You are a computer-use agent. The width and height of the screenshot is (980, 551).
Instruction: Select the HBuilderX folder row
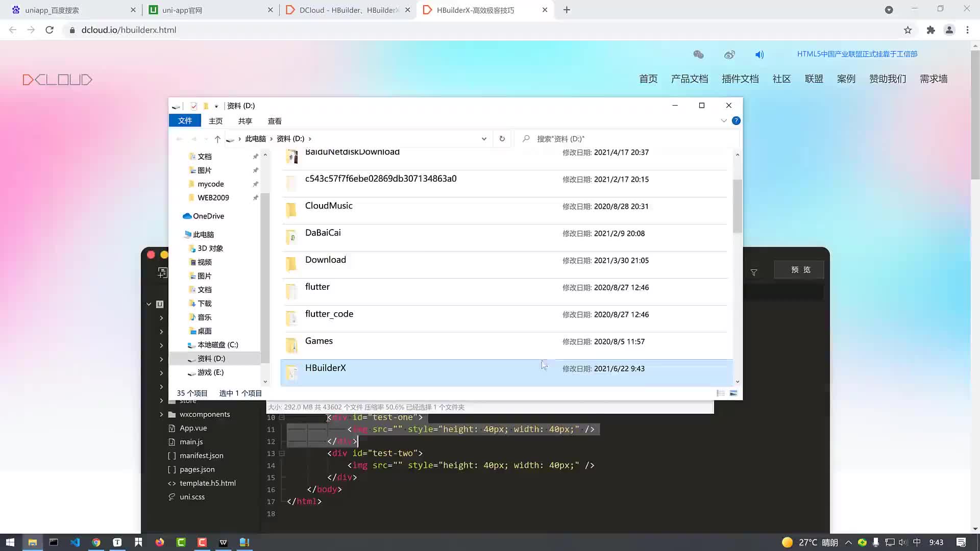pyautogui.click(x=506, y=372)
